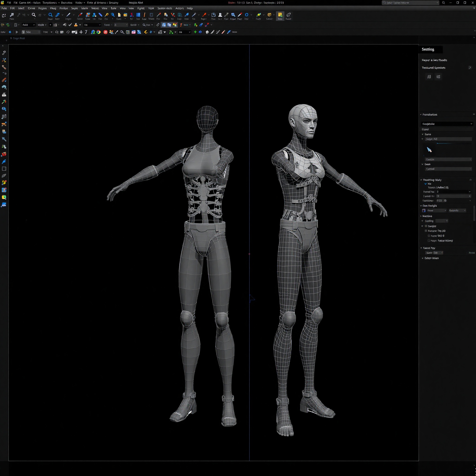The image size is (476, 476).
Task: Click the Seating panel title
Action: pyautogui.click(x=428, y=49)
